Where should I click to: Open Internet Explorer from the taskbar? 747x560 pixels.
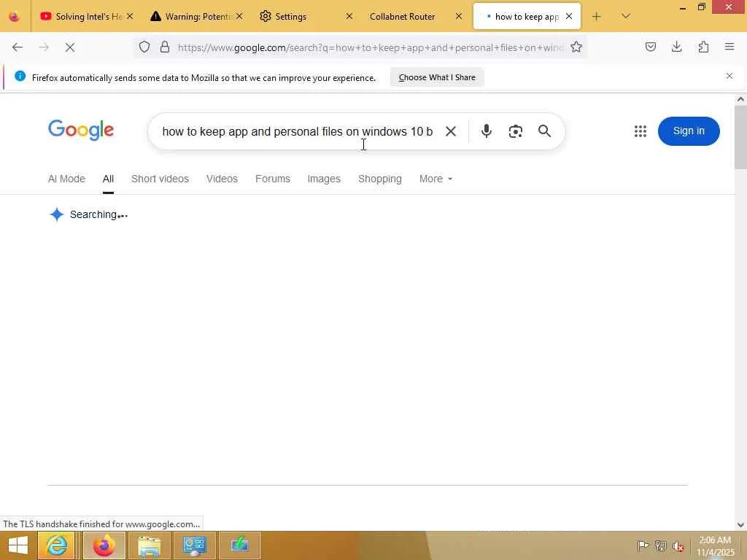pyautogui.click(x=57, y=545)
